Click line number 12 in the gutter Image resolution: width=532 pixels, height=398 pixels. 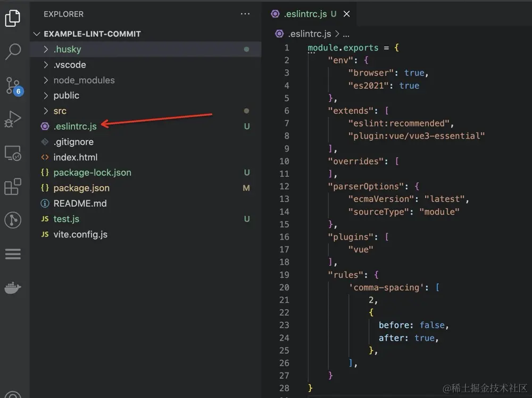pyautogui.click(x=284, y=186)
